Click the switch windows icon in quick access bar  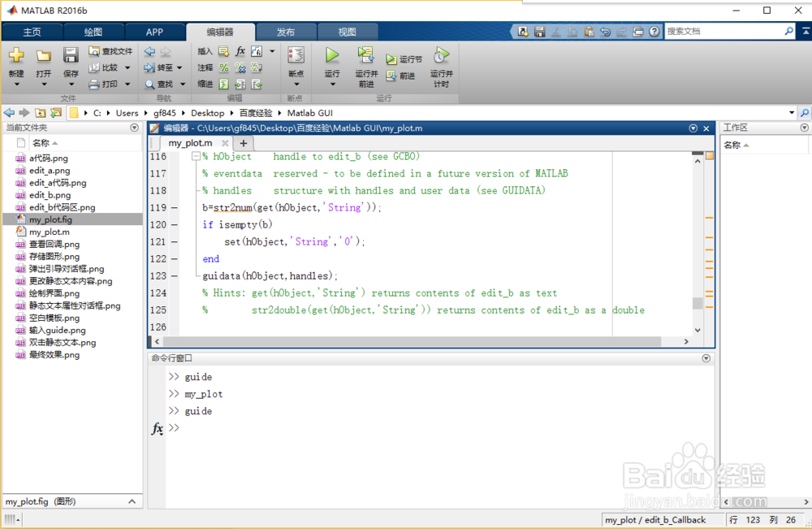click(x=638, y=32)
